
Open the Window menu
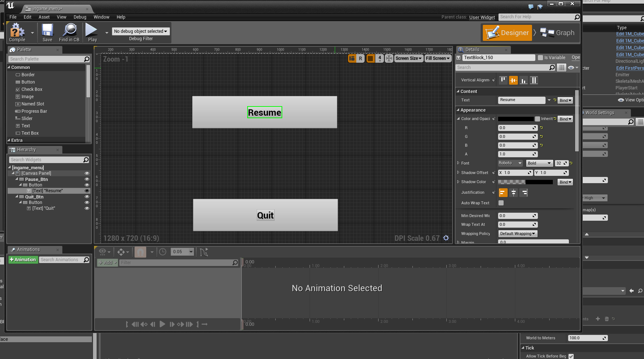[101, 17]
